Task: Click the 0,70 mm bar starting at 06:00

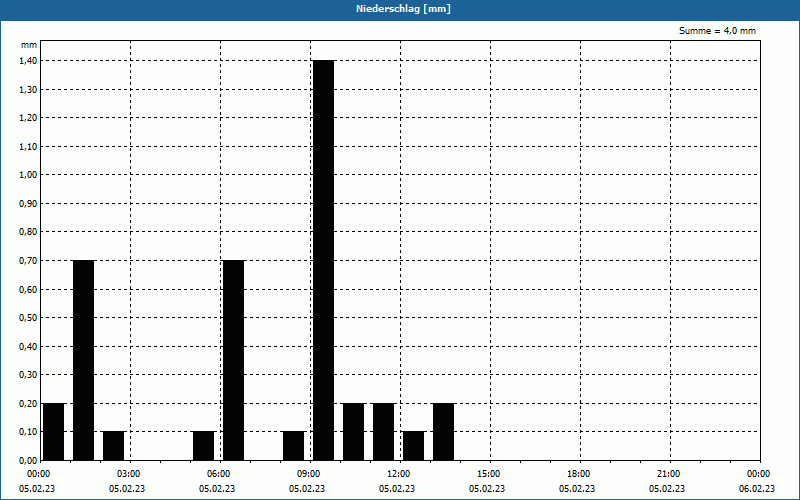Action: coord(234,360)
